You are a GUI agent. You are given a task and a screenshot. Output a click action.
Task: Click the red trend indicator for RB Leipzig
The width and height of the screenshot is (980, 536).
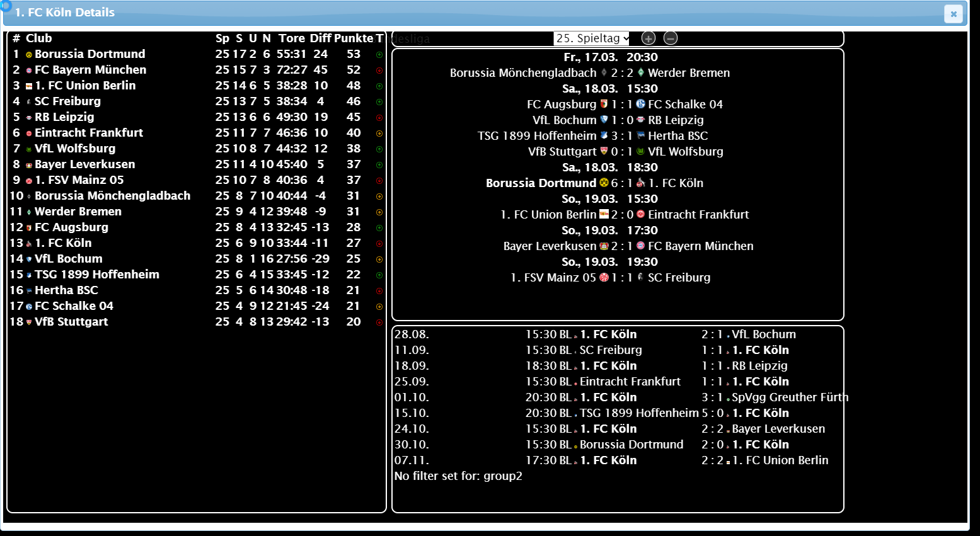(x=379, y=118)
